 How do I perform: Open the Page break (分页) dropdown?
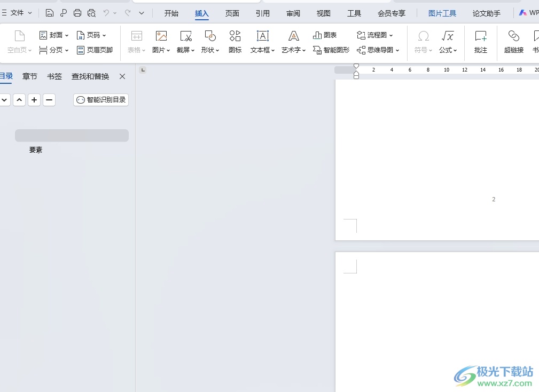point(54,50)
